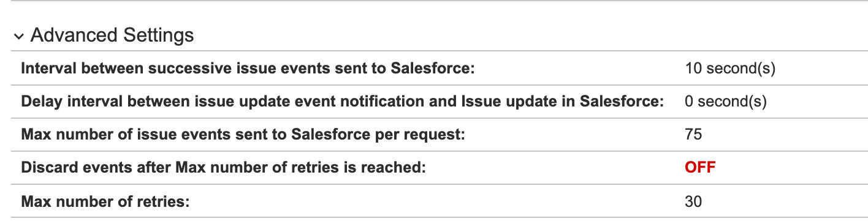Click 'Discard events after Max number' label

(223, 167)
